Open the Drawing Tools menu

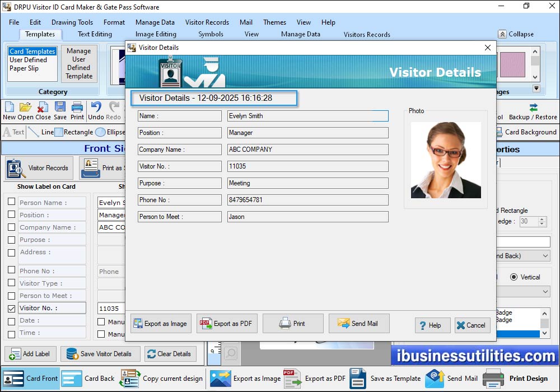pyautogui.click(x=72, y=22)
